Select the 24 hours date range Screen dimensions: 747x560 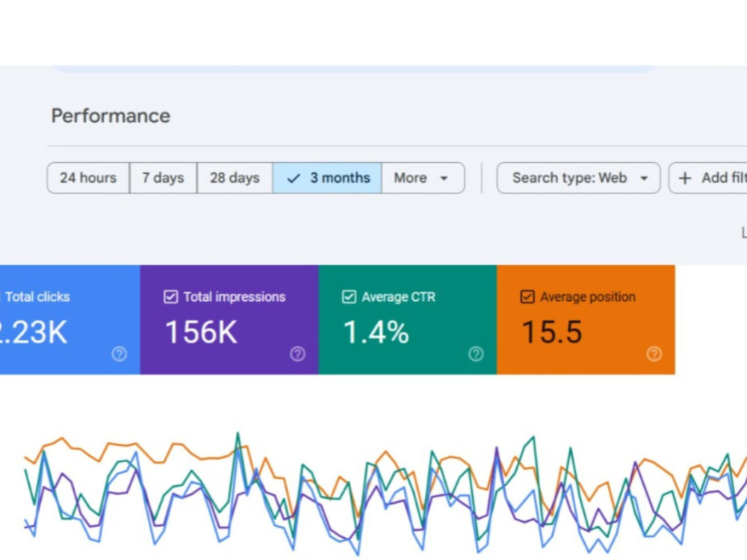88,178
